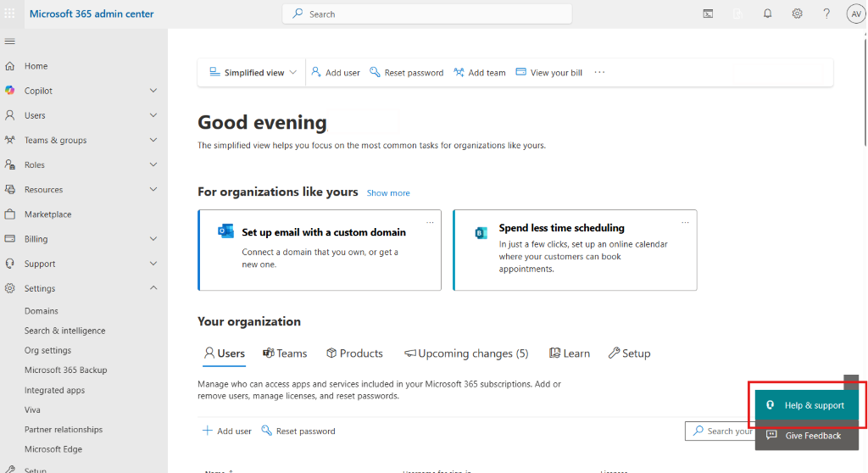Open toolbar overflow ellipsis menu
The height and width of the screenshot is (473, 868).
pos(599,72)
